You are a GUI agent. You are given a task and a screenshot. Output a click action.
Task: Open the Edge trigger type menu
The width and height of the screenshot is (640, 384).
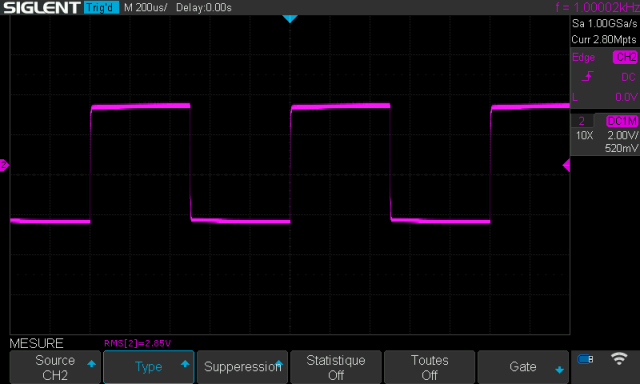(583, 58)
